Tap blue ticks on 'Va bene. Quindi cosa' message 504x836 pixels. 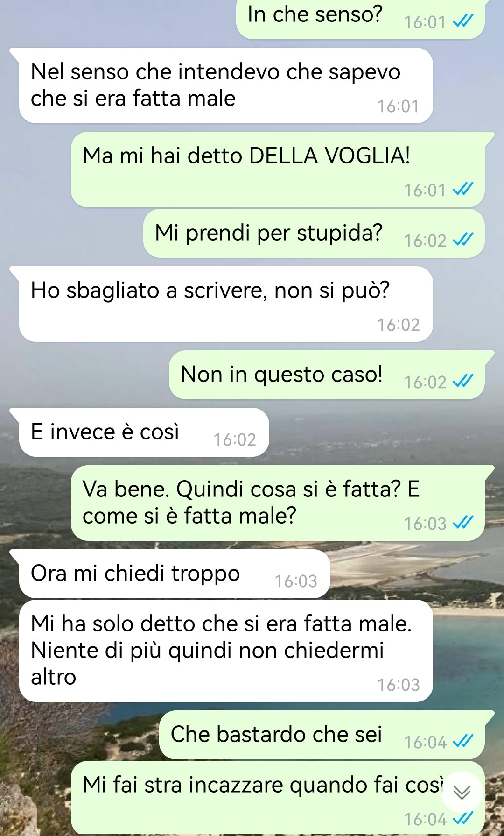[463, 523]
